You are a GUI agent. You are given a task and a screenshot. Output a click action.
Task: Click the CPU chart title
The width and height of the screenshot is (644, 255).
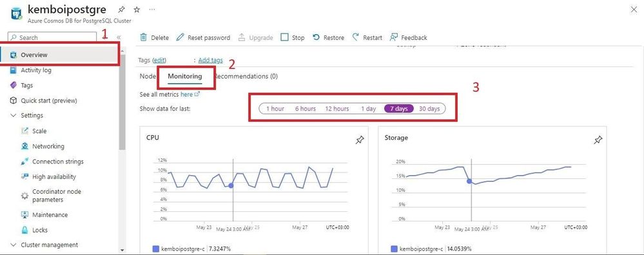[152, 138]
